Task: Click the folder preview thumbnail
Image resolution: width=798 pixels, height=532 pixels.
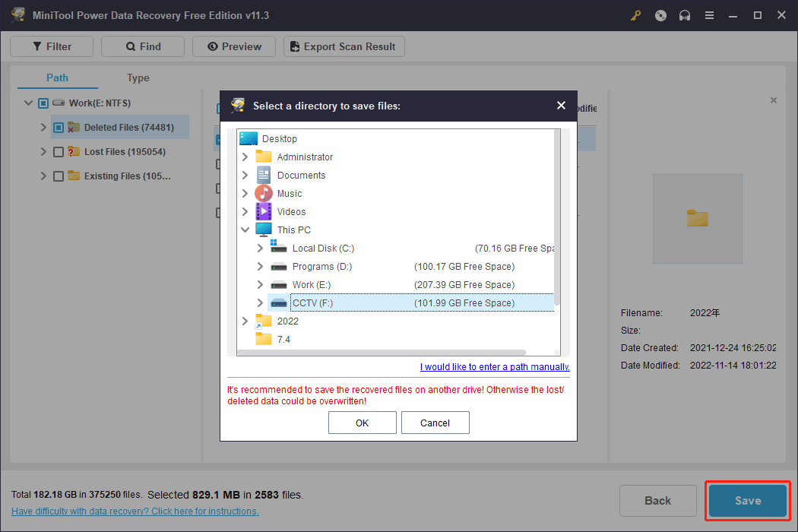Action: click(697, 219)
